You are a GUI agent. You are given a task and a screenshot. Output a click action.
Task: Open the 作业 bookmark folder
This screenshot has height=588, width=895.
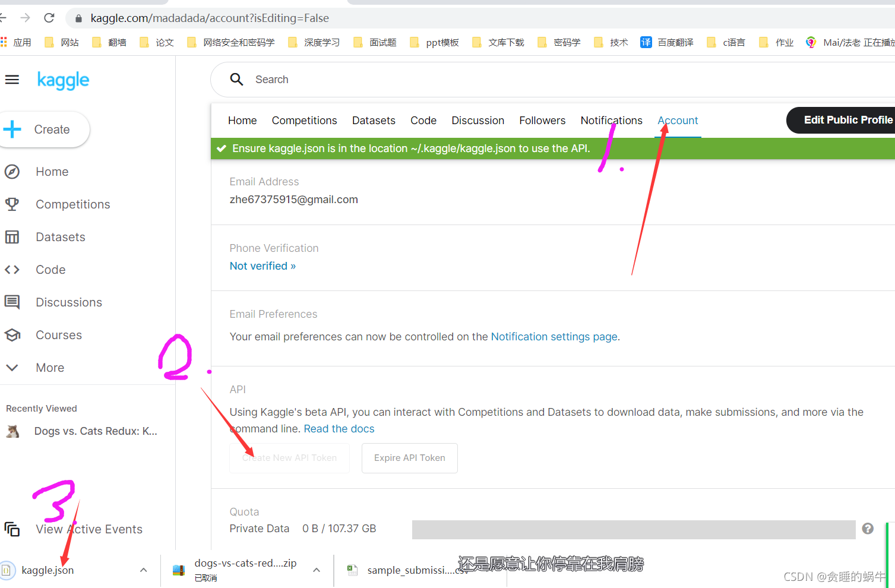coord(776,42)
